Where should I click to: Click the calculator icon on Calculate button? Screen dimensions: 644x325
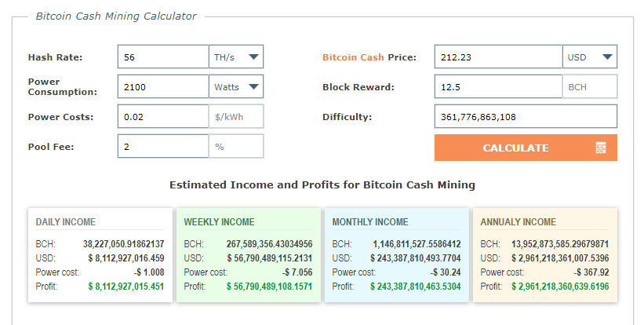(600, 148)
